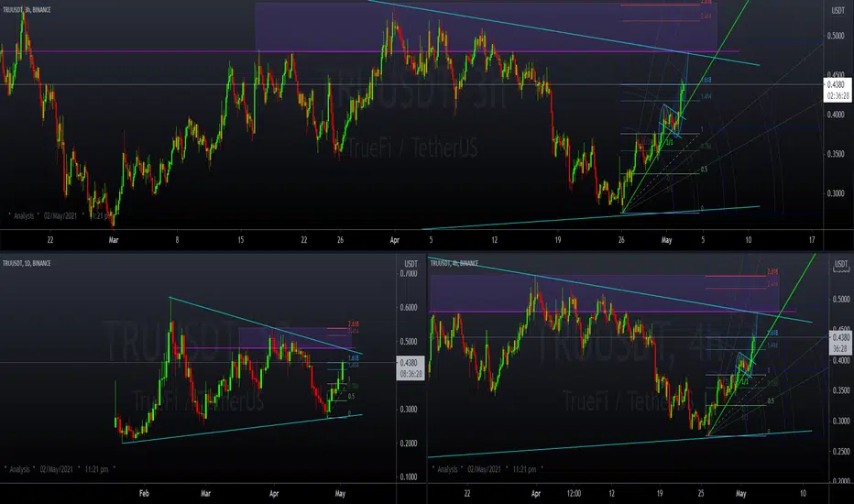Click the 0.1000 price level on the 1D chart scale
The width and height of the screenshot is (854, 504).
[409, 477]
